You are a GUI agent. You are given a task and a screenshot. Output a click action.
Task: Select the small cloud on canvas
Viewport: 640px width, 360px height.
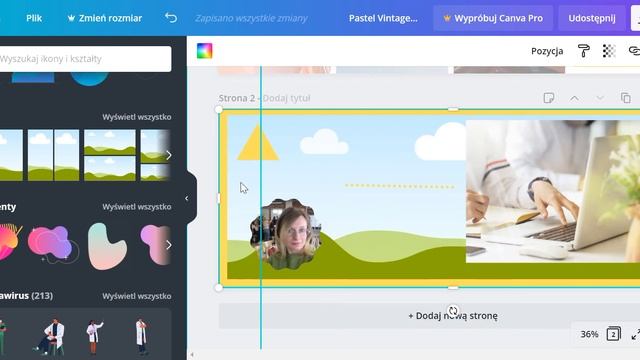[324, 141]
